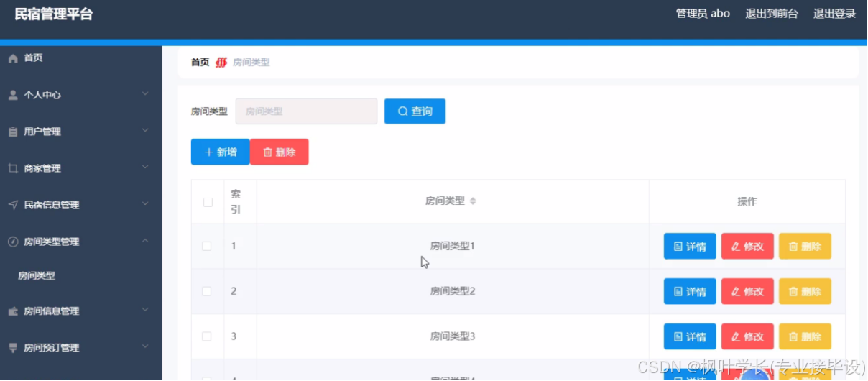
Task: Click 修改 for 房间类型2
Action: point(747,292)
